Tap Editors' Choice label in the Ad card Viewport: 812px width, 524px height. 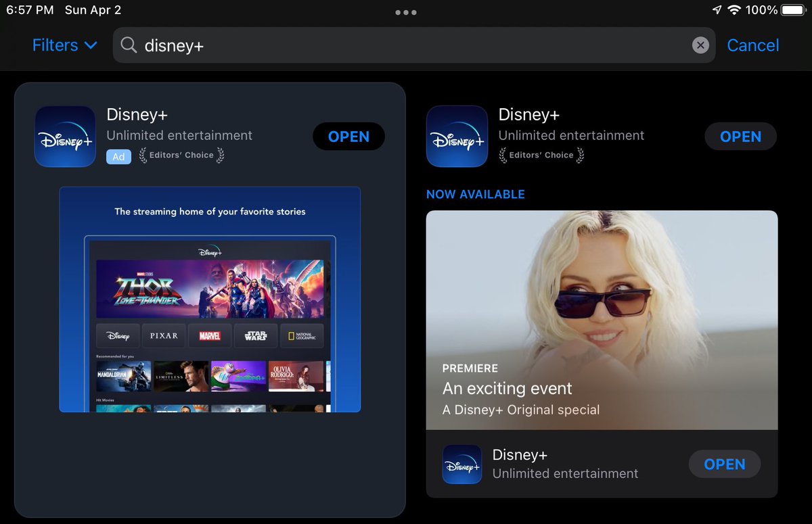pos(181,156)
